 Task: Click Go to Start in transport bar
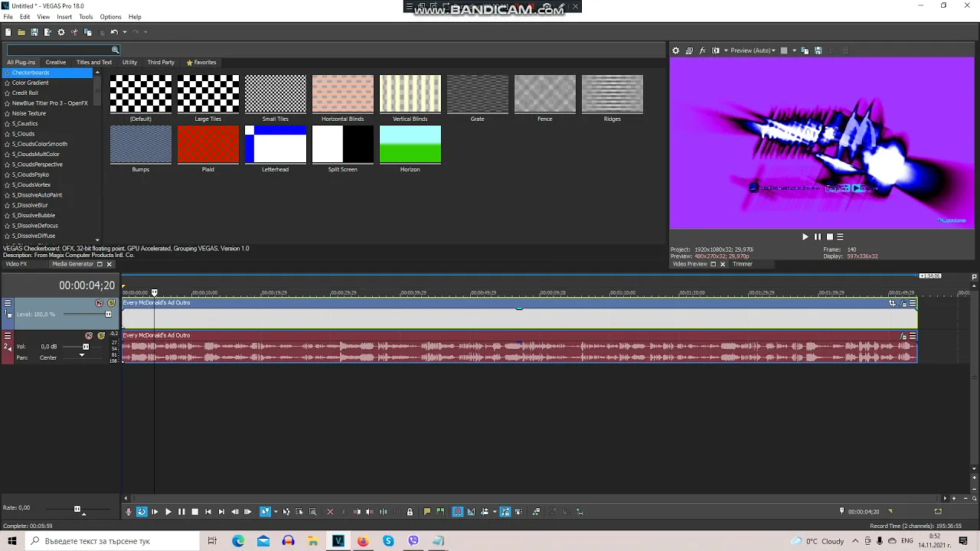click(208, 511)
